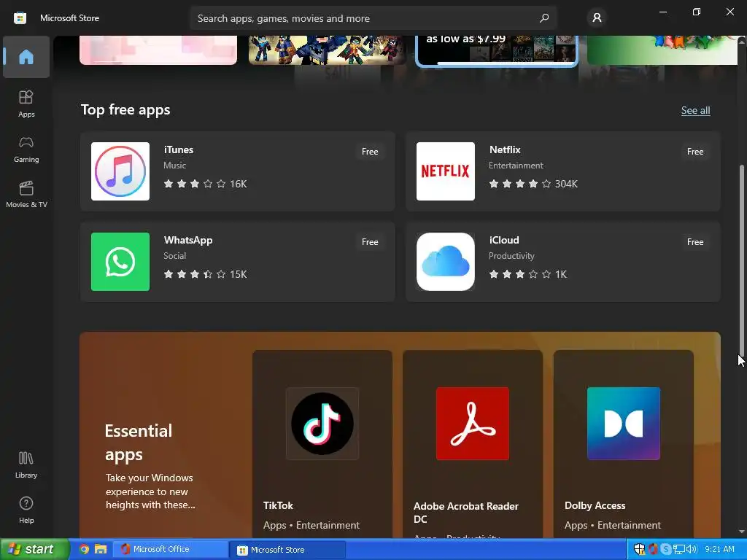Open the TikTok app icon
Viewport: 747px width, 560px height.
pyautogui.click(x=322, y=424)
